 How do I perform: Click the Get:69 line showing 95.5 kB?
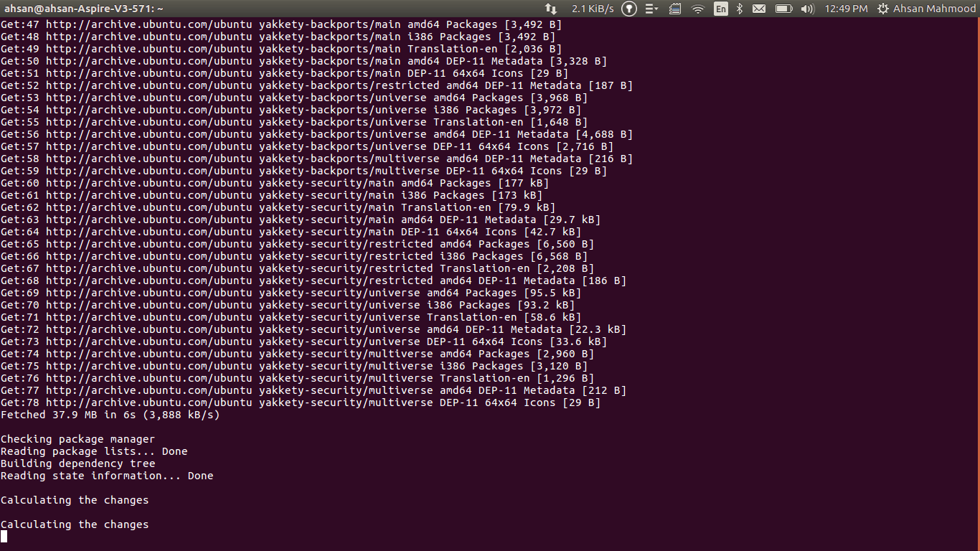coord(291,293)
